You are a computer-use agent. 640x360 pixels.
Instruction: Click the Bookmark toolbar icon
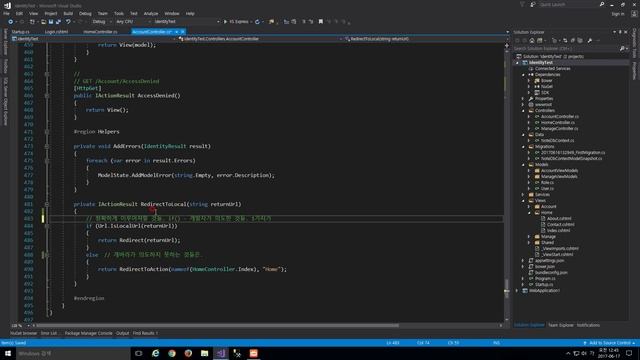pos(321,22)
